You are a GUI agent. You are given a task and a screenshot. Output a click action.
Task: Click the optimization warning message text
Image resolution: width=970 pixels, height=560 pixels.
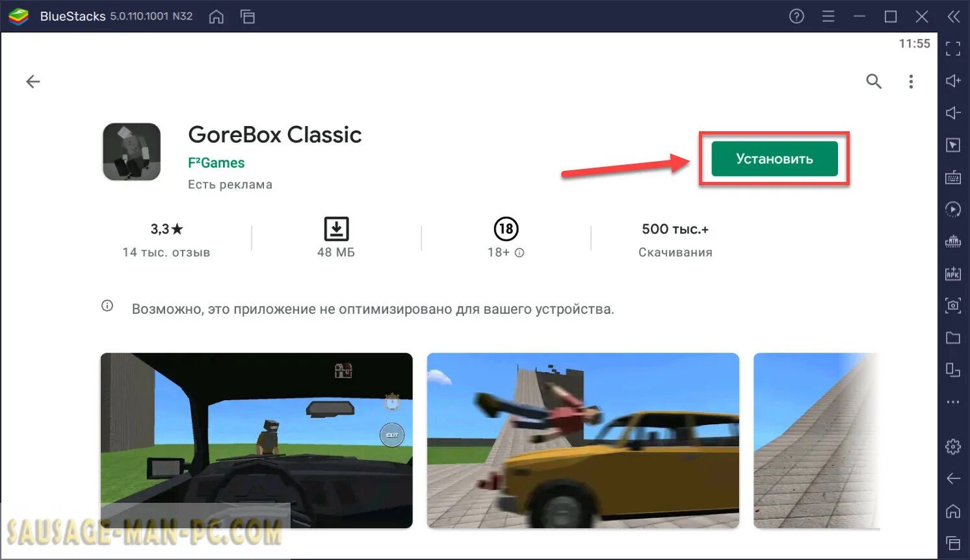tap(373, 309)
